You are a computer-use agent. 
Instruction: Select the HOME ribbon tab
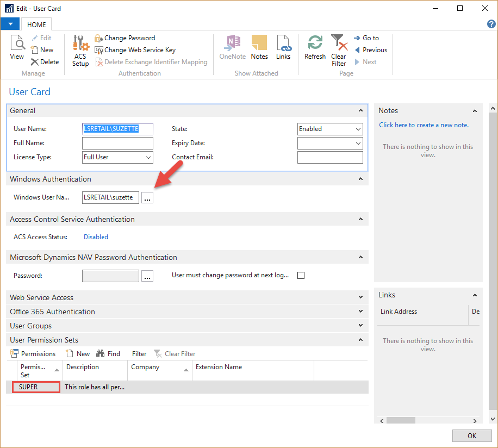pos(37,24)
